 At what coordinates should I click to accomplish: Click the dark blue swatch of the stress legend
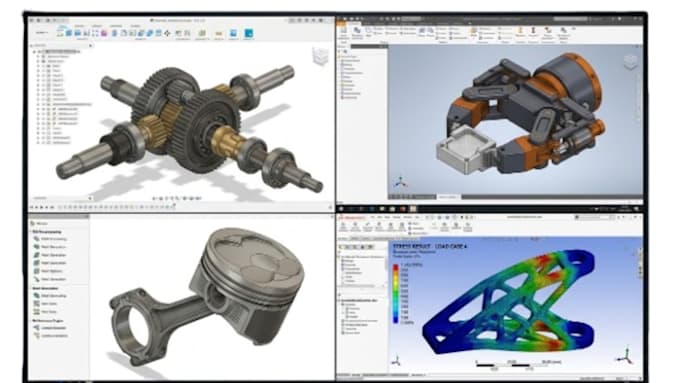click(396, 320)
